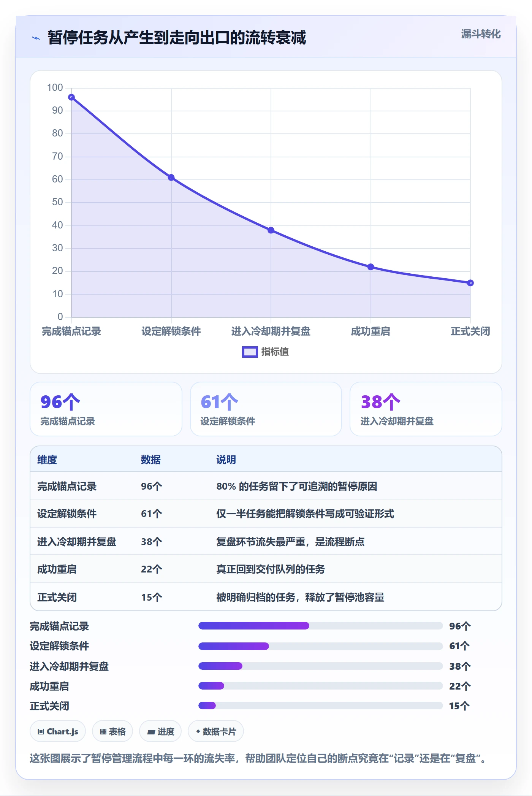The width and height of the screenshot is (532, 796).
Task: Click the x-axis label 成功重启
Action: pos(370,331)
